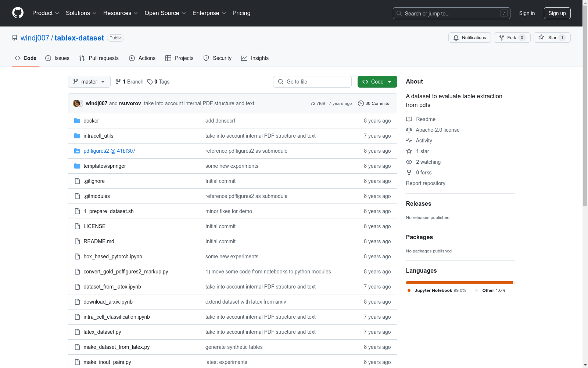This screenshot has height=368, width=588.
Task: Click the branch icon beside 1 Branch
Action: pos(118,82)
